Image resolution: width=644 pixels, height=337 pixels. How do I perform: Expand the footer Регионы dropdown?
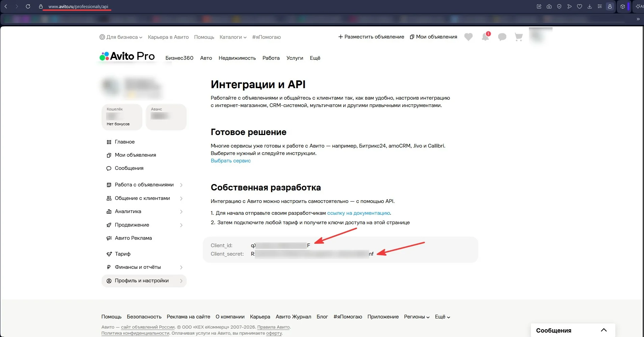click(417, 317)
